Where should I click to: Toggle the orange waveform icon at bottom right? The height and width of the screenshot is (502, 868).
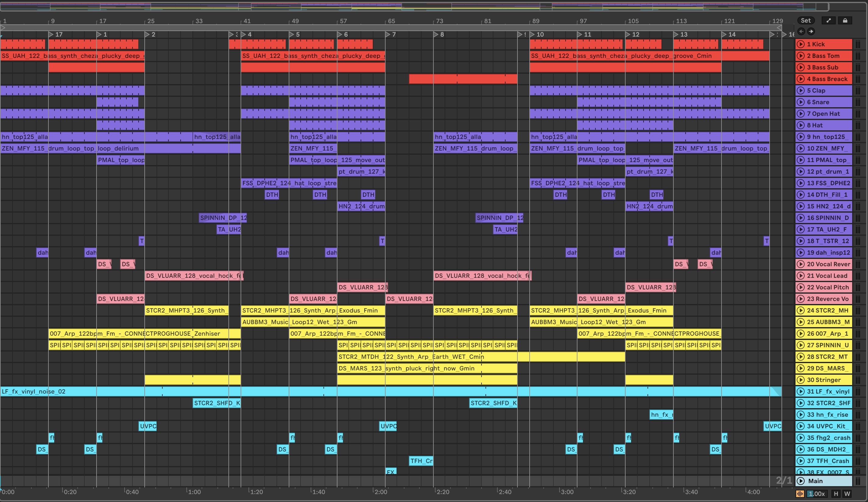[800, 494]
